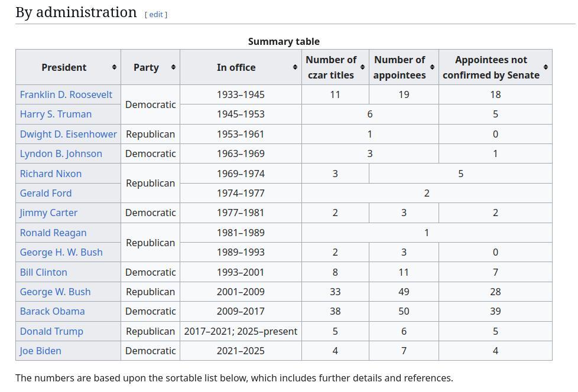Sort by Number of czar titles arrows

pos(362,67)
